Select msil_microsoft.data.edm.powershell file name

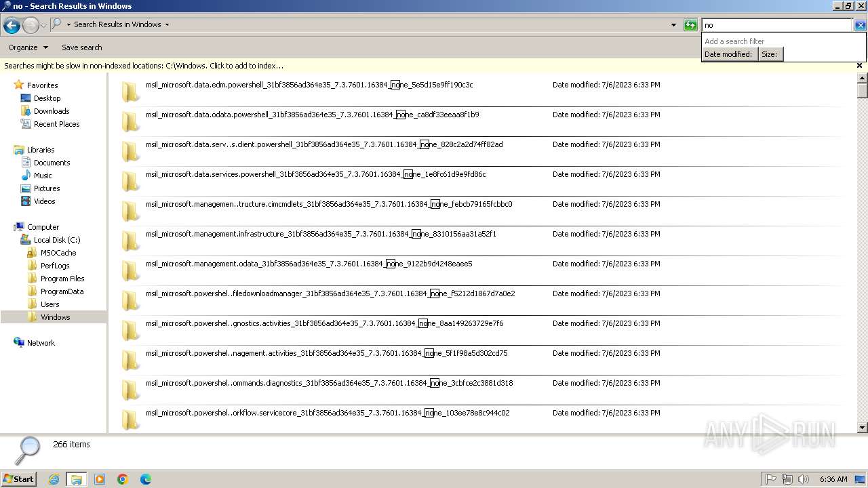[309, 85]
